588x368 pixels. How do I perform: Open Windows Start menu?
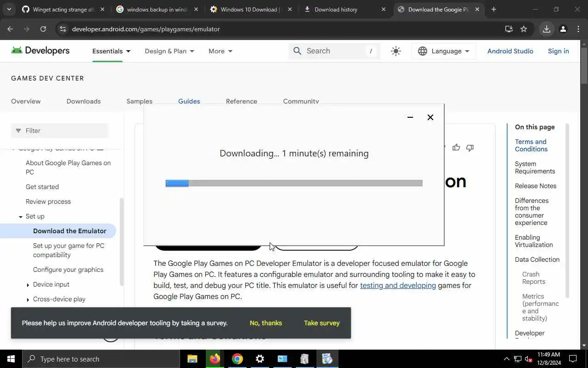point(11,359)
